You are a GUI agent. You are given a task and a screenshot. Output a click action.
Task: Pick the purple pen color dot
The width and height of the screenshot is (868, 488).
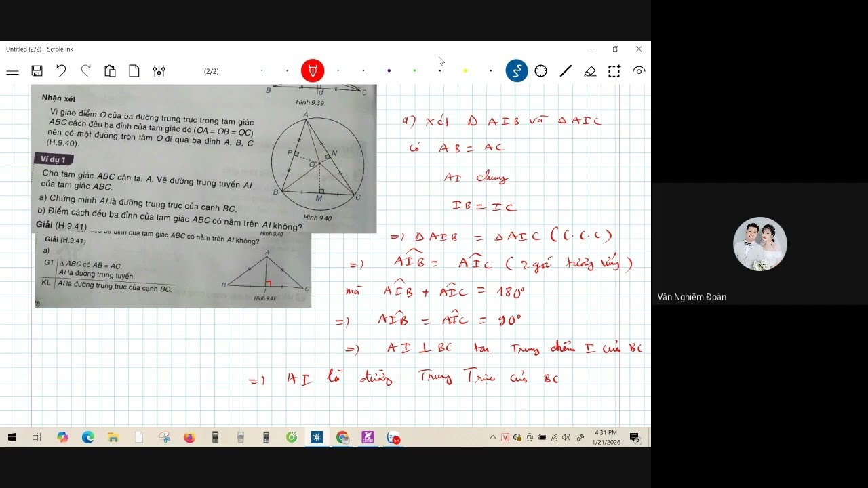389,71
